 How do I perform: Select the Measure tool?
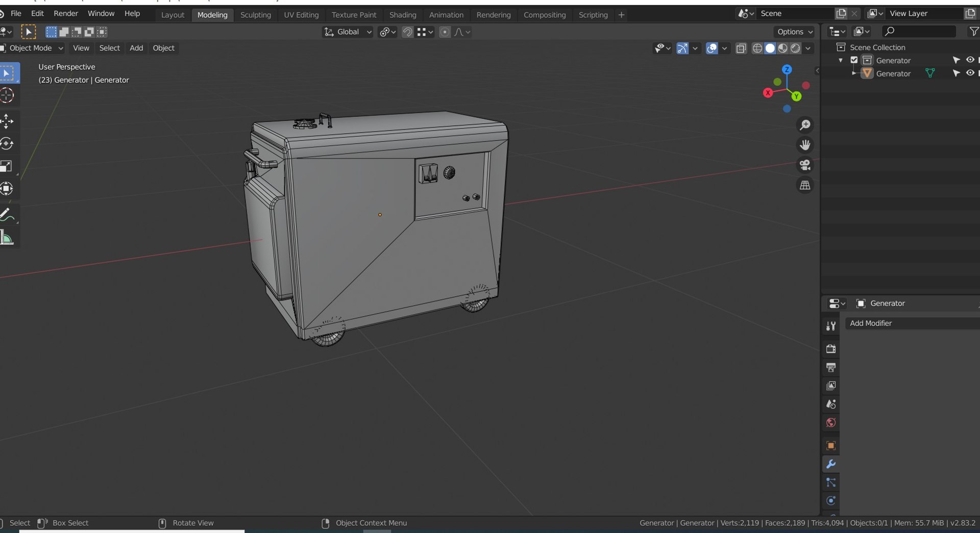point(7,238)
